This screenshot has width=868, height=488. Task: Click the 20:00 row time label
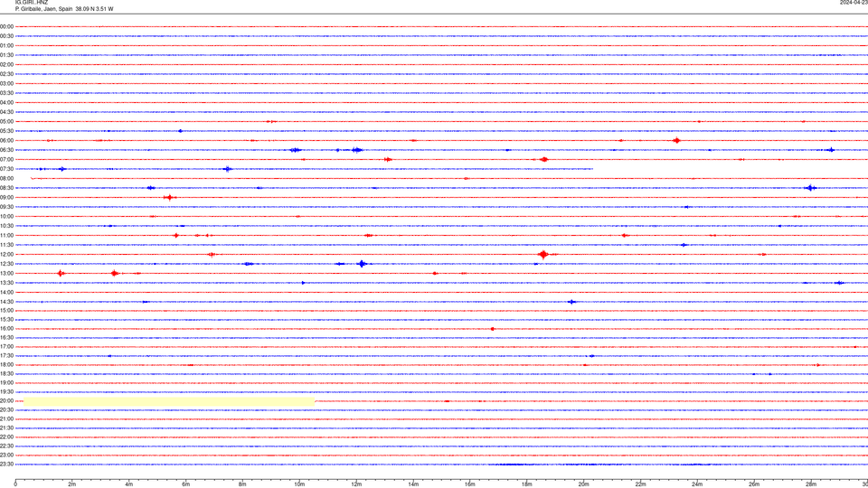[6, 401]
